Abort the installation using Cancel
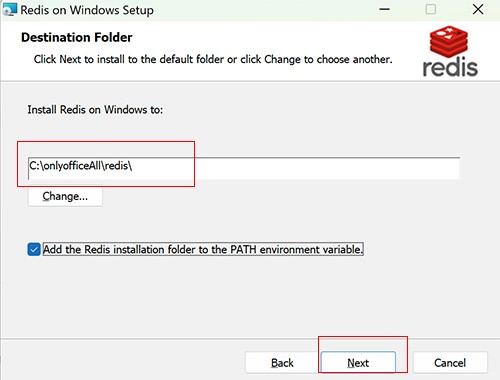Image resolution: width=500 pixels, height=380 pixels. 450,363
